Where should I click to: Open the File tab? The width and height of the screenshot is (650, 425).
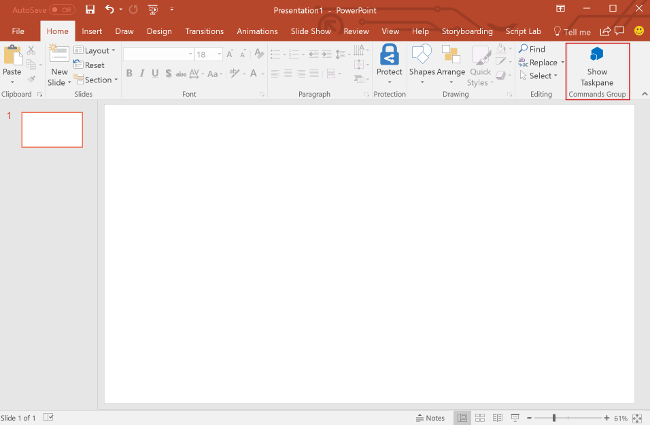pos(18,31)
